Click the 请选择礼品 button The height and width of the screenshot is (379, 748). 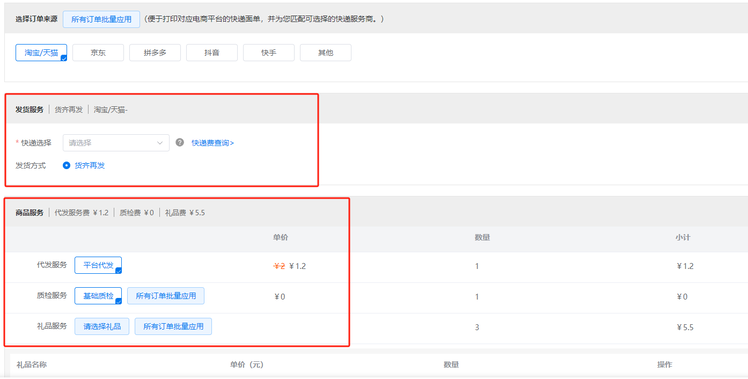click(x=102, y=326)
